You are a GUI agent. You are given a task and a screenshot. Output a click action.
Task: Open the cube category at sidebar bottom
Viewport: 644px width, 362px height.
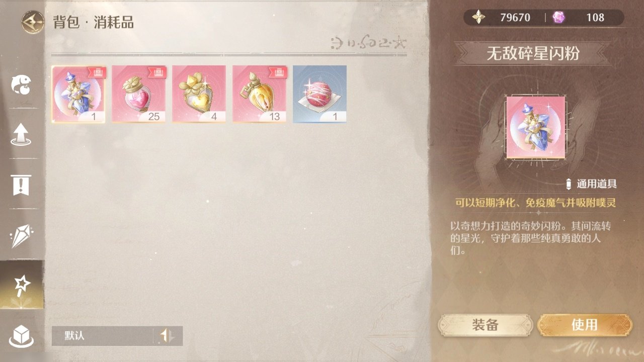coord(22,334)
